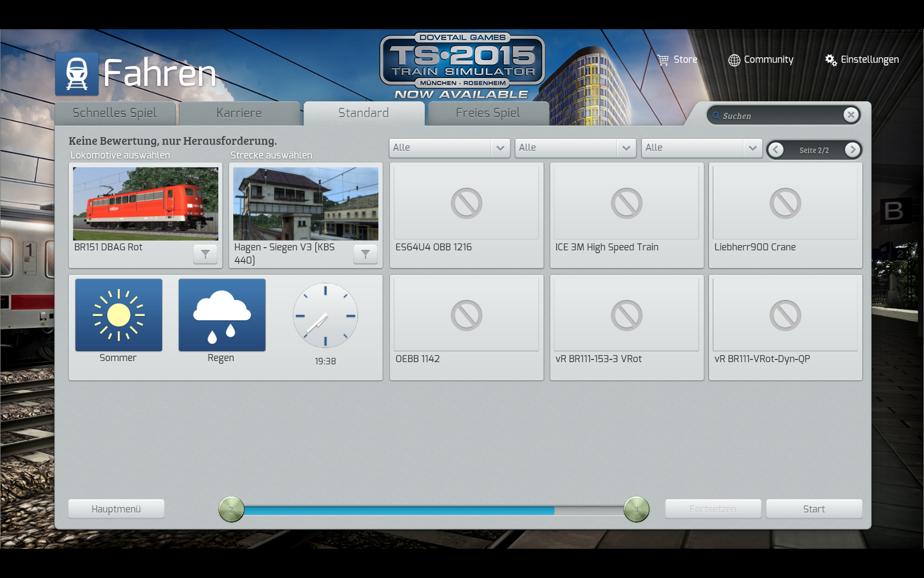Viewport: 924px width, 578px height.
Task: Click the Fortsetzen button
Action: 713,509
